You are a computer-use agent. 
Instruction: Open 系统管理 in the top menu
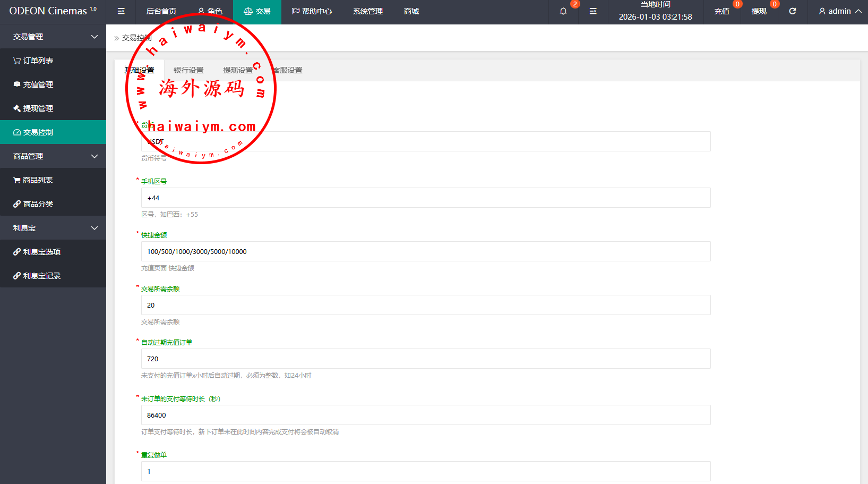point(367,11)
